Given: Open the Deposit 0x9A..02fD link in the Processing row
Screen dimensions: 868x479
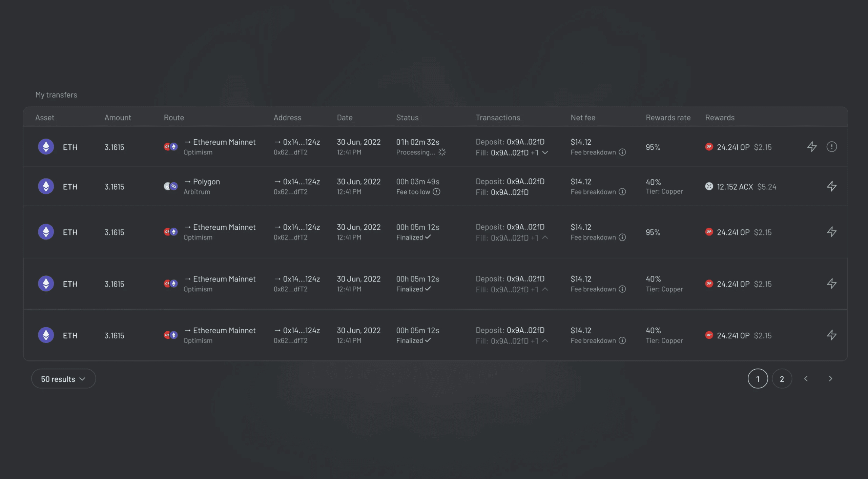Looking at the screenshot, I should (525, 142).
